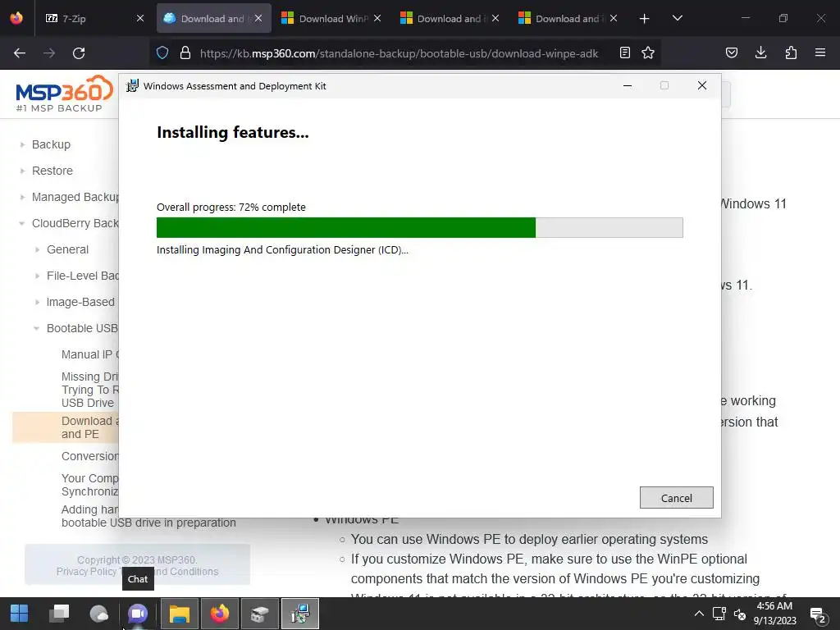The height and width of the screenshot is (630, 840).
Task: Open File Explorer from the taskbar
Action: pos(180,614)
